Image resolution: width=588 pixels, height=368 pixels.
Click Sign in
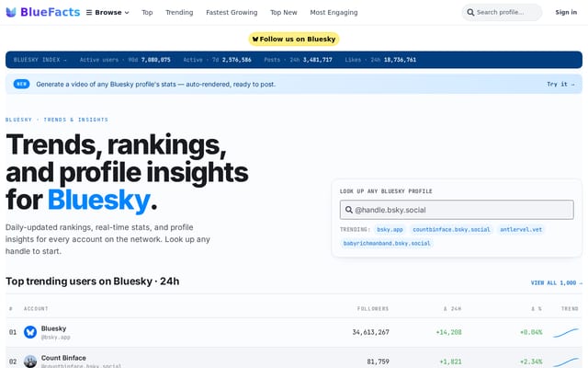[566, 12]
